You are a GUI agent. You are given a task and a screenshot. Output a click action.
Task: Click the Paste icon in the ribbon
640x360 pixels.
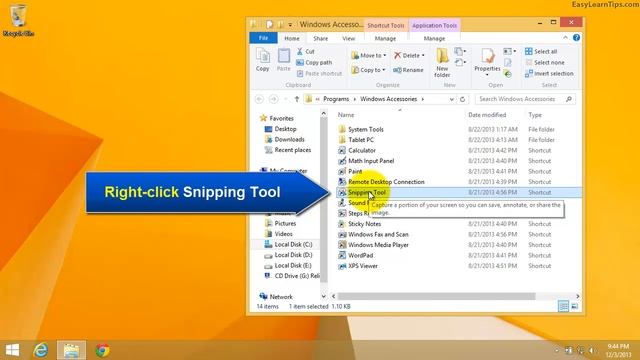(x=284, y=60)
